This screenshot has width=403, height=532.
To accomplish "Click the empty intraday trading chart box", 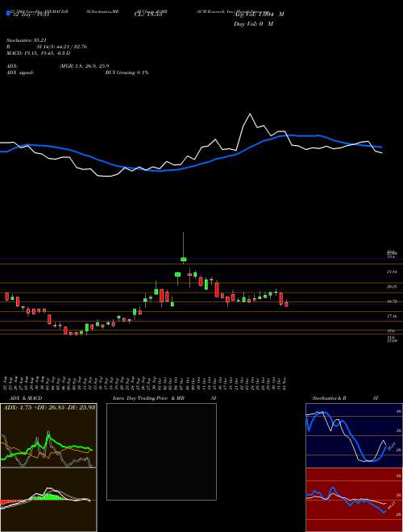I will click(161, 451).
